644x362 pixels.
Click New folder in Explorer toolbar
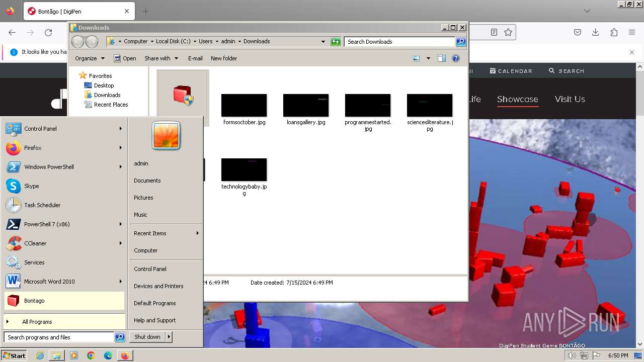(x=224, y=58)
